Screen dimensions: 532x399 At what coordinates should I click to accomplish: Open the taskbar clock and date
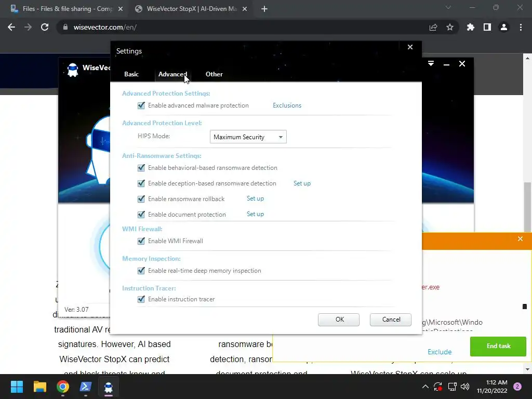point(492,387)
